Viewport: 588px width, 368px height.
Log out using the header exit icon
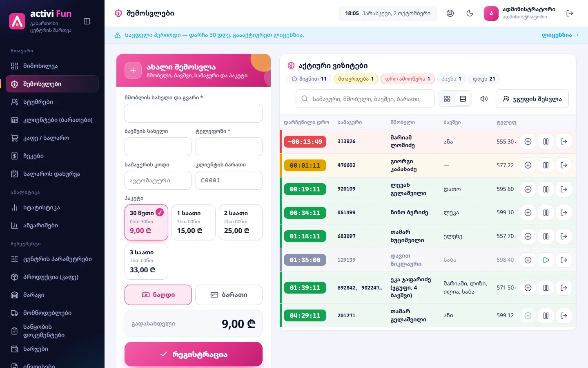coord(570,13)
